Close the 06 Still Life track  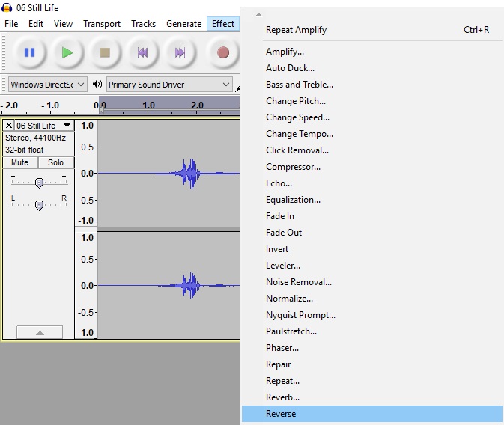(9, 126)
